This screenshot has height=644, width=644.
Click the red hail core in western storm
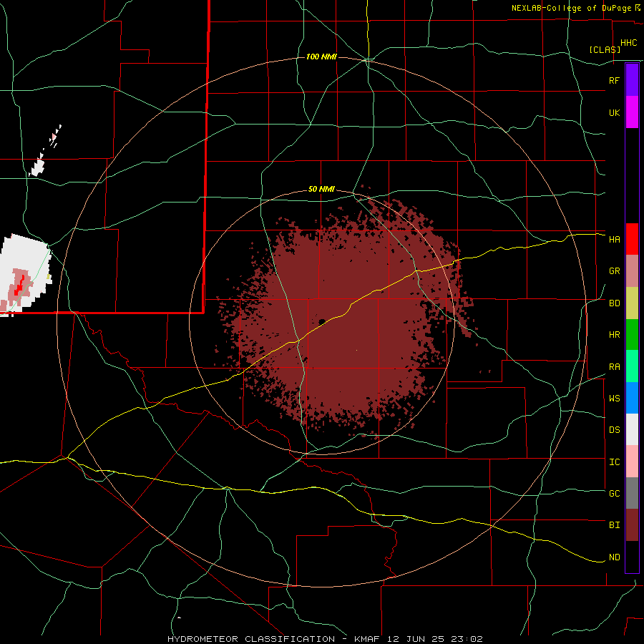point(19,285)
